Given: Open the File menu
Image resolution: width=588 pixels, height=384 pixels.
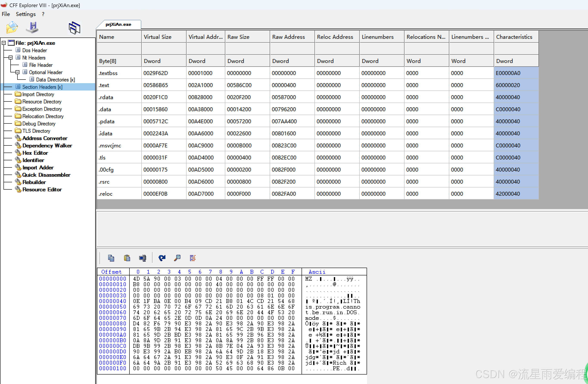Looking at the screenshot, I should tap(6, 14).
